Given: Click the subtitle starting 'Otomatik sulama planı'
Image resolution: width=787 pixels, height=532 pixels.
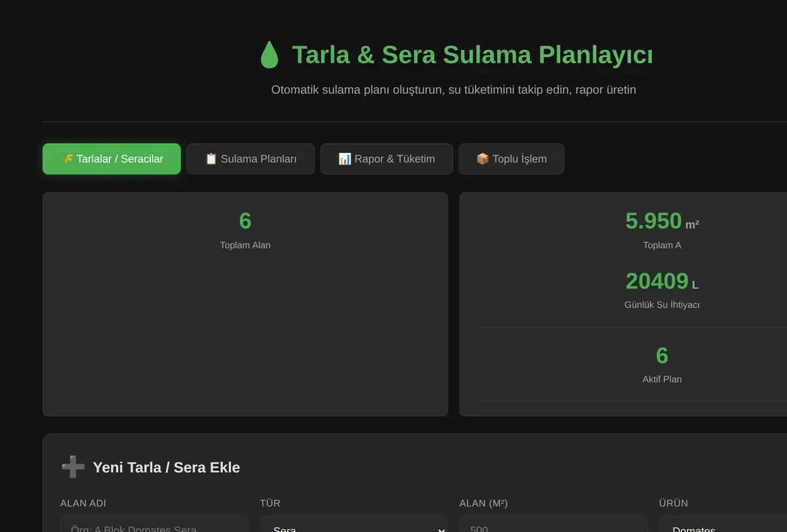Looking at the screenshot, I should (454, 90).
